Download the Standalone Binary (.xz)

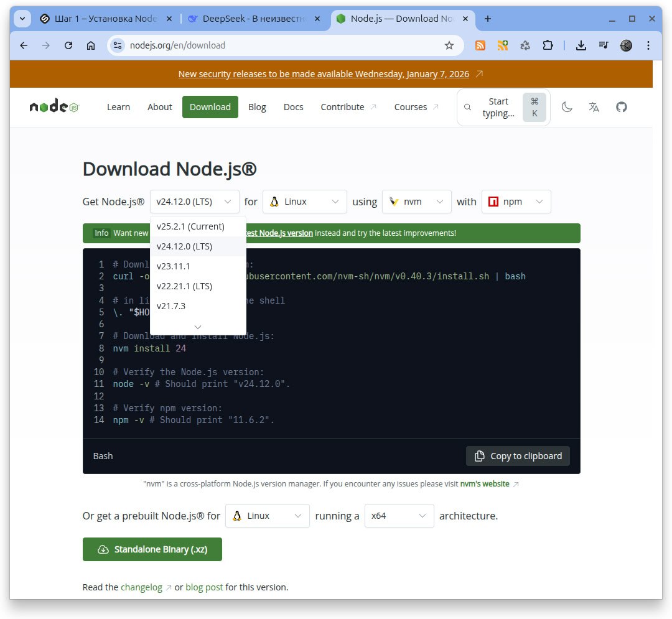pyautogui.click(x=152, y=549)
